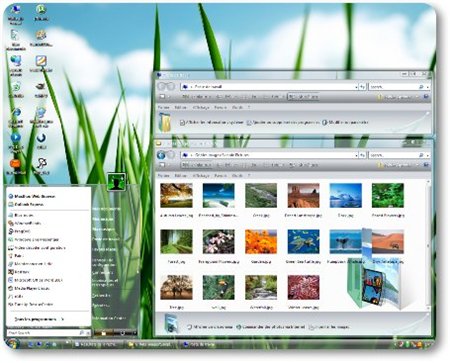Open the Windows Start orb

click(12, 342)
